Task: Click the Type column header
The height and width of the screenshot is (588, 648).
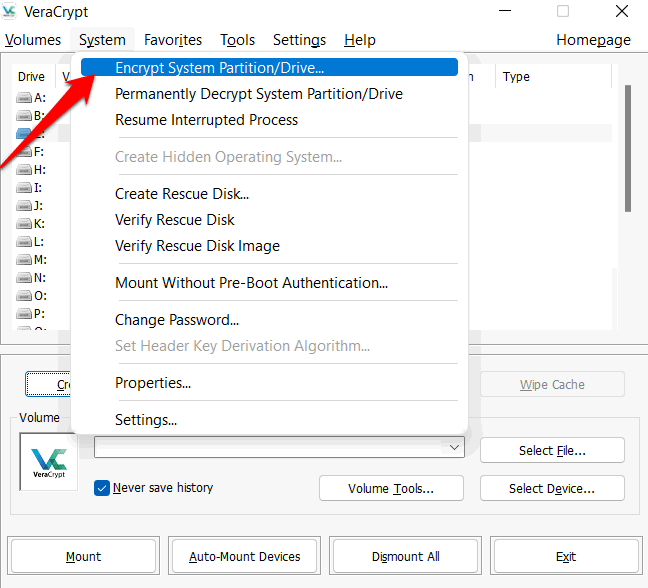Action: (x=553, y=77)
